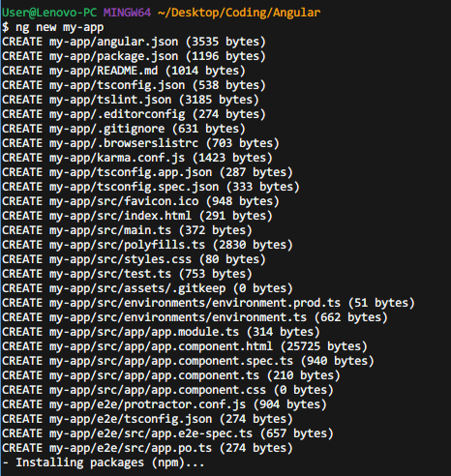Click the my-app/angular.json output line
Viewport: 451px width, 476px height.
(134, 42)
